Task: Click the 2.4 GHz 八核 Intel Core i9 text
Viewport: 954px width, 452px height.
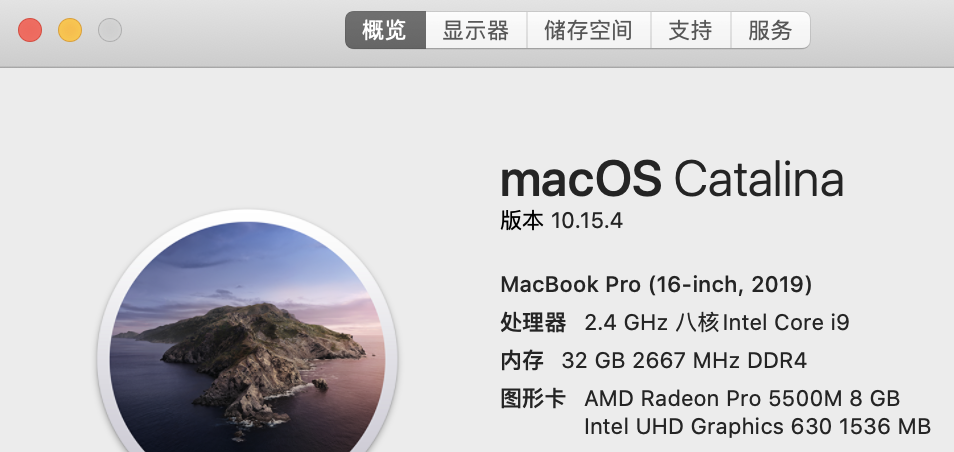Action: pyautogui.click(x=717, y=322)
